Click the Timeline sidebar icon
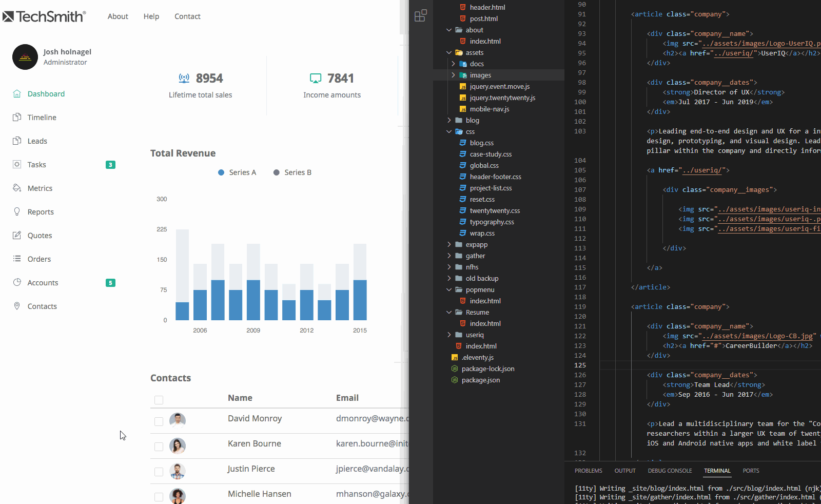 (x=17, y=118)
